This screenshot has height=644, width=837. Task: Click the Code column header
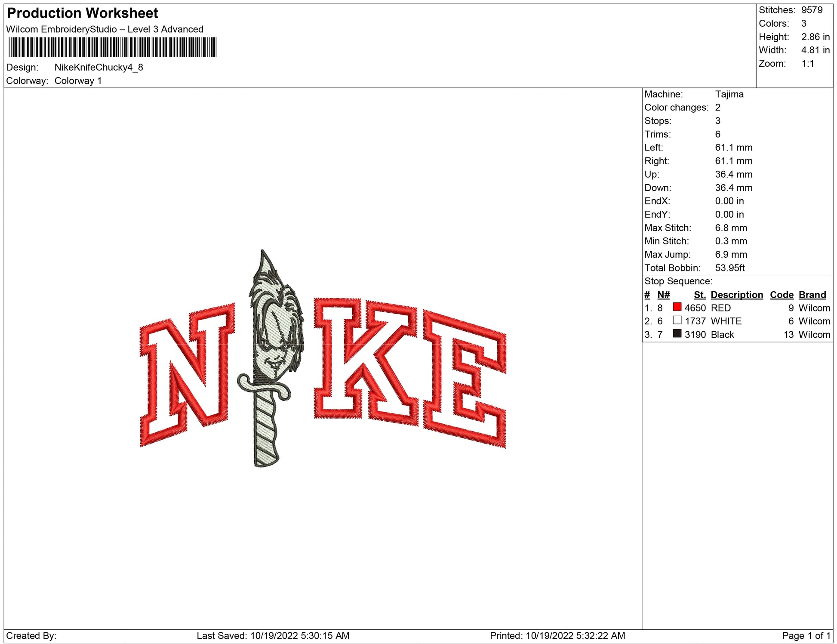tap(781, 295)
